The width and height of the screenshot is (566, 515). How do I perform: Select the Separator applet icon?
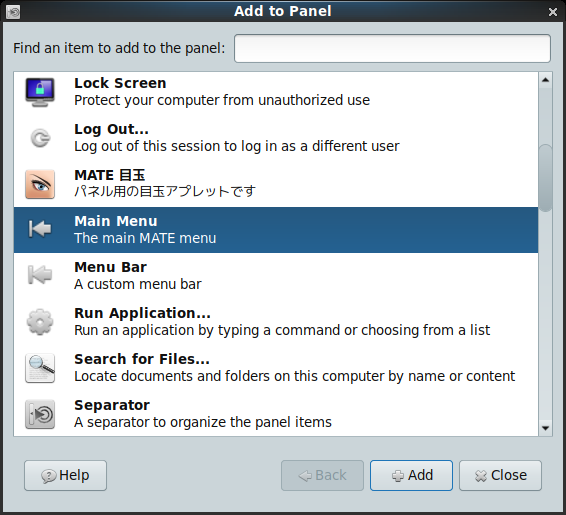click(40, 414)
